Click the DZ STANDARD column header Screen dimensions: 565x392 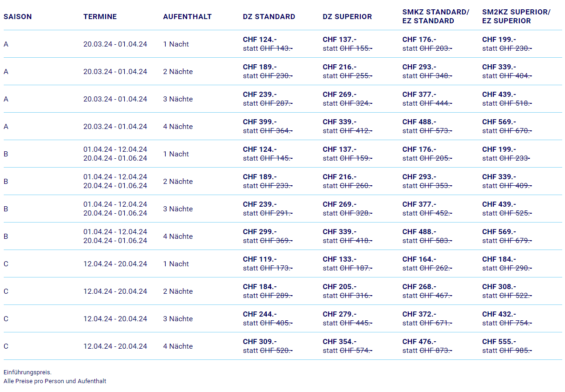click(x=269, y=17)
